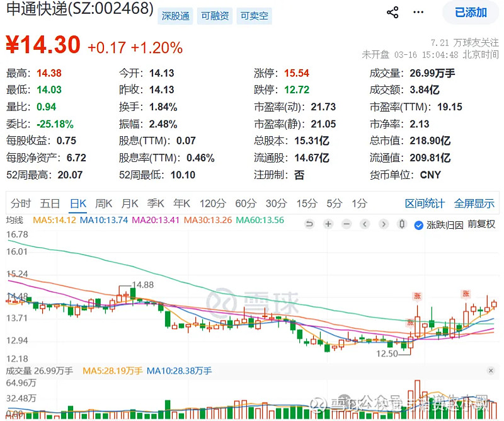The width and height of the screenshot is (504, 421).
Task: Click the candlestick style icon
Action: tap(402, 224)
